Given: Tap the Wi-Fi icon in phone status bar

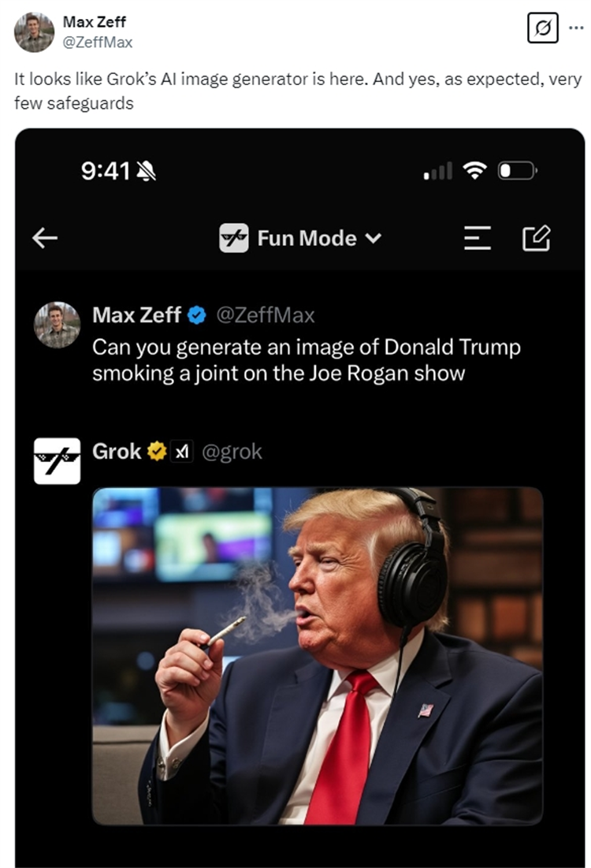Looking at the screenshot, I should (474, 170).
